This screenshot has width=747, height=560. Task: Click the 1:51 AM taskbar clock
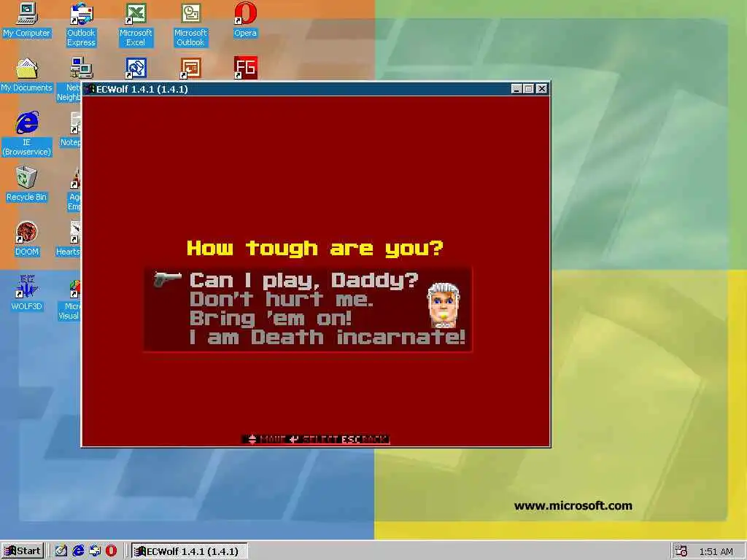[716, 551]
